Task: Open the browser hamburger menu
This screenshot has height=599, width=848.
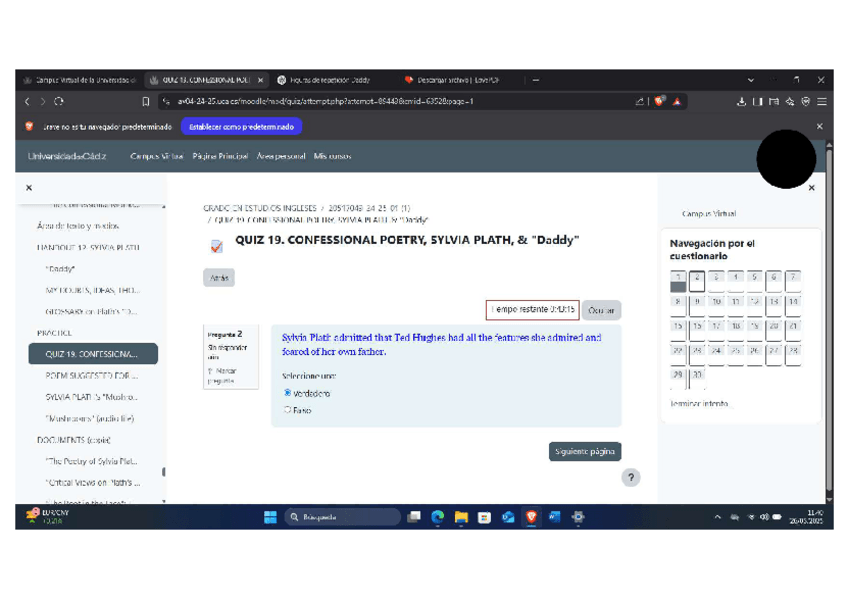Action: click(822, 101)
